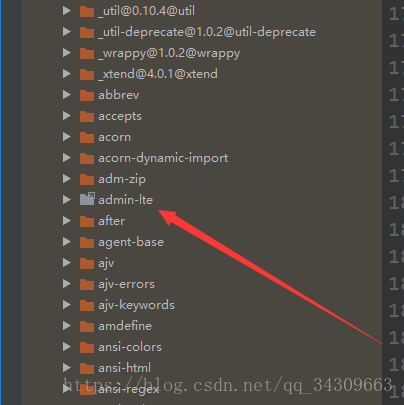This screenshot has width=404, height=405.
Task: Expand the abbrev folder arrow
Action: pos(67,95)
